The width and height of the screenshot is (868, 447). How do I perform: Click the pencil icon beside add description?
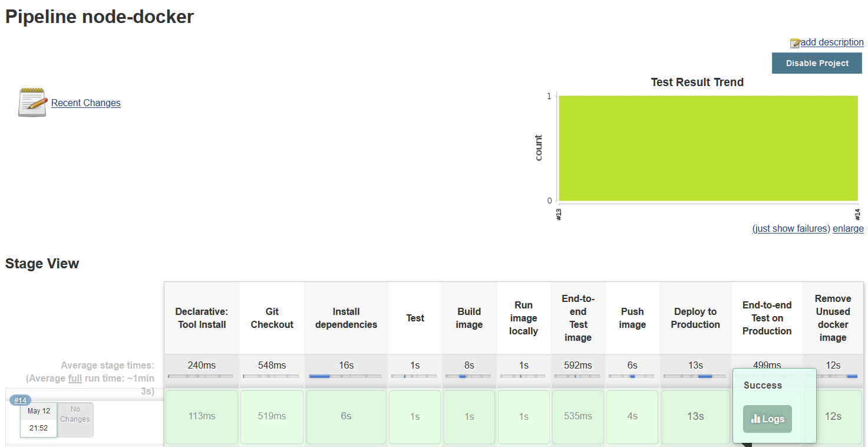[x=794, y=42]
